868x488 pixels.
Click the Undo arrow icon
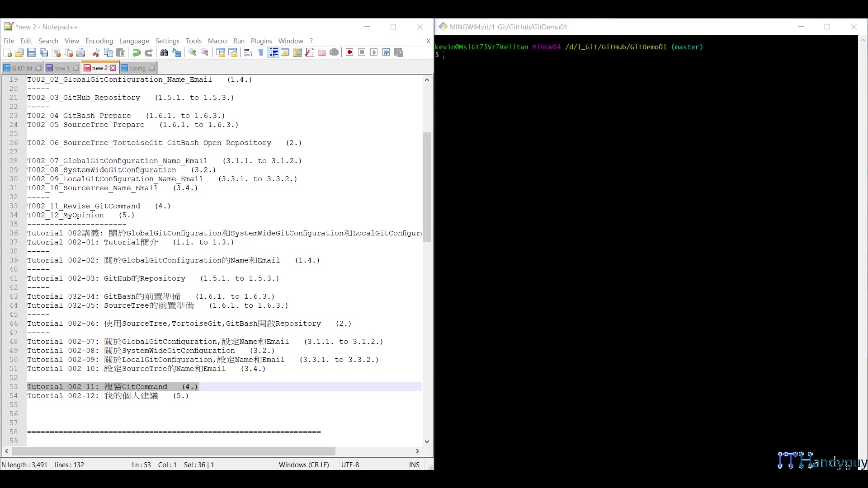(136, 52)
